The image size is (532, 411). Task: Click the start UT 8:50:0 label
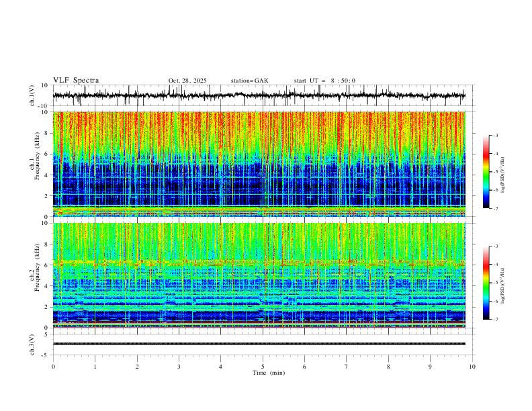(324, 81)
